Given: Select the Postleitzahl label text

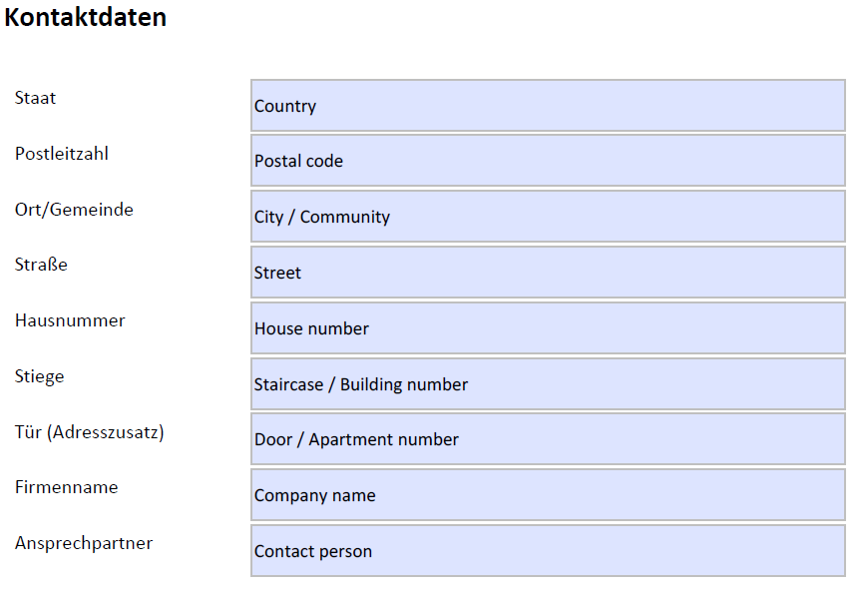Looking at the screenshot, I should point(62,154).
